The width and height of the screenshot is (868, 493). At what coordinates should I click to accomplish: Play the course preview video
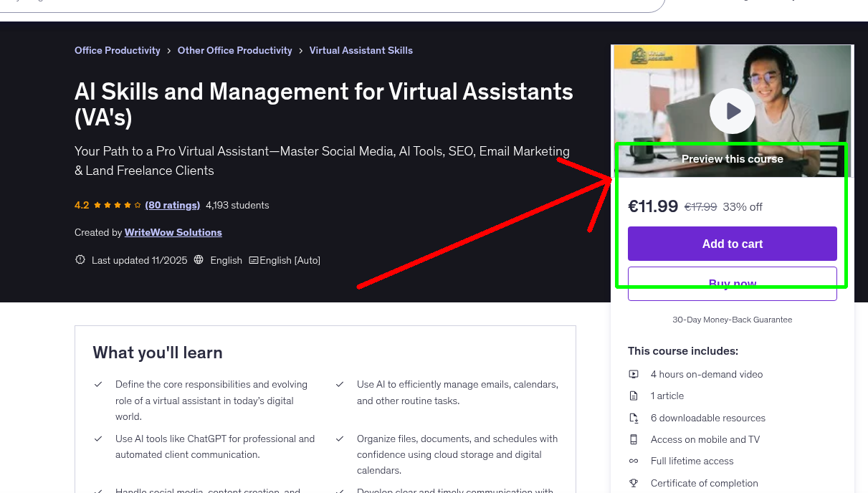coord(732,110)
